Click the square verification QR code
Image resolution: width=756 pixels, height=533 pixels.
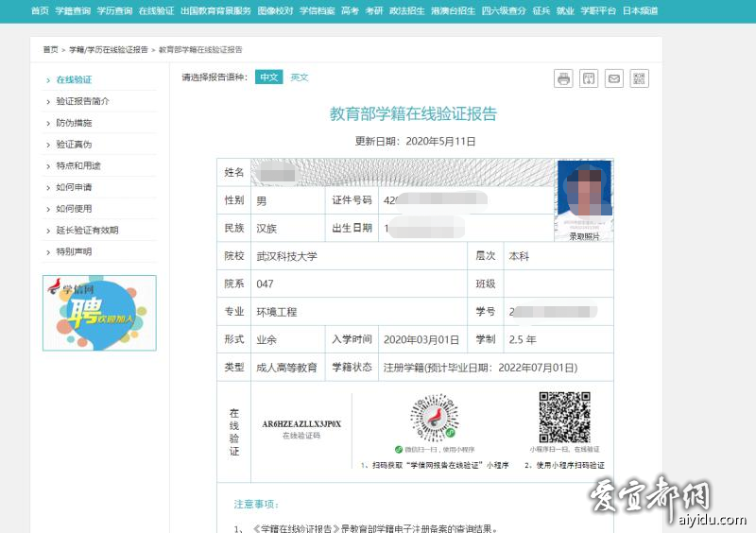point(563,417)
